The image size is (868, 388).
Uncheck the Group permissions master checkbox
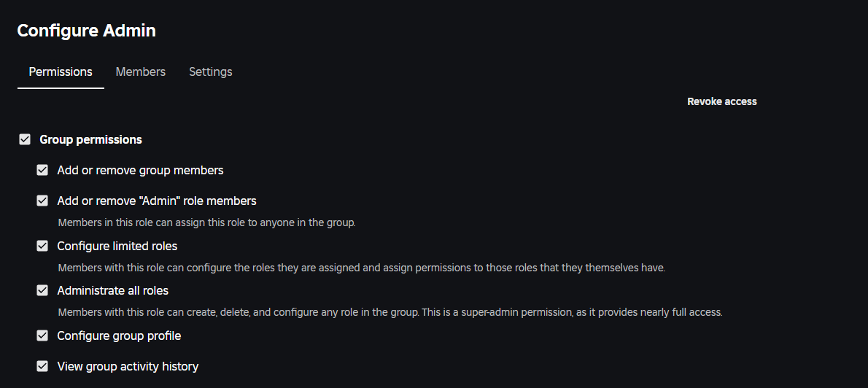coord(25,139)
